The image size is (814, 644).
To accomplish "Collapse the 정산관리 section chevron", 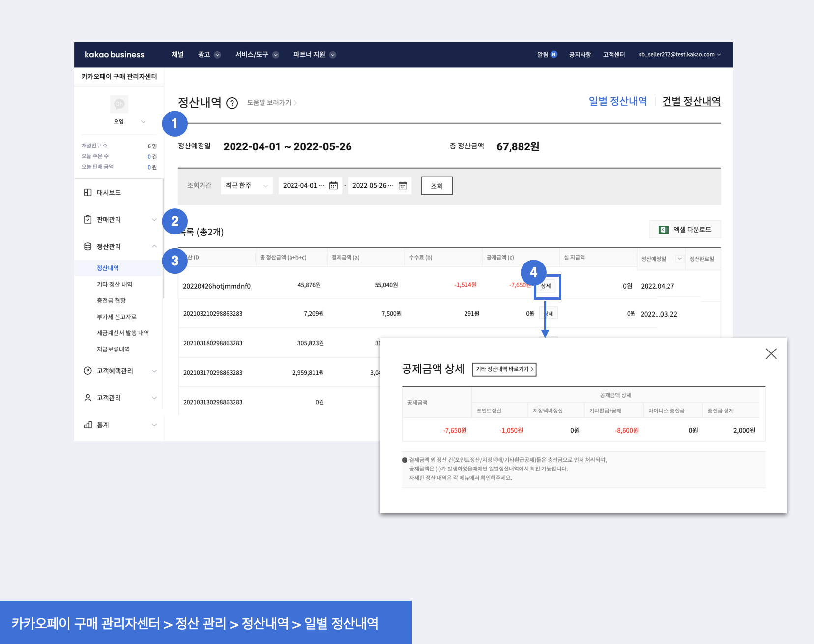I will (154, 246).
